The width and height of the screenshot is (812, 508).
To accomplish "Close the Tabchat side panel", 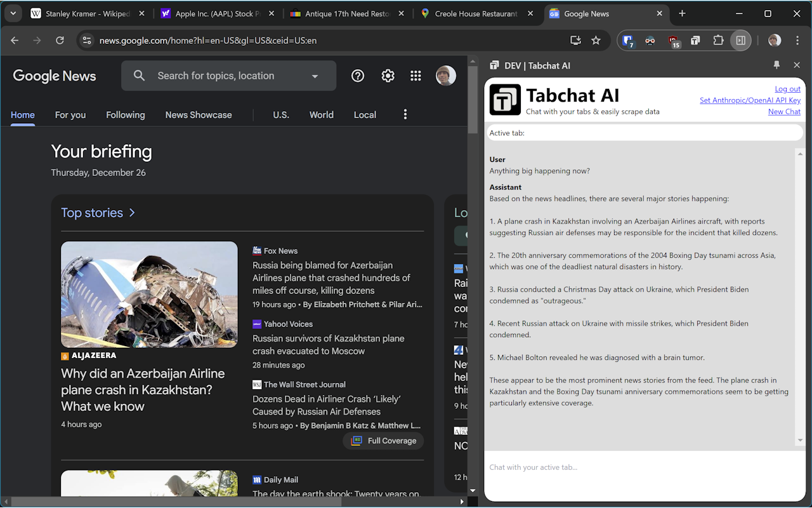I will [x=797, y=65].
